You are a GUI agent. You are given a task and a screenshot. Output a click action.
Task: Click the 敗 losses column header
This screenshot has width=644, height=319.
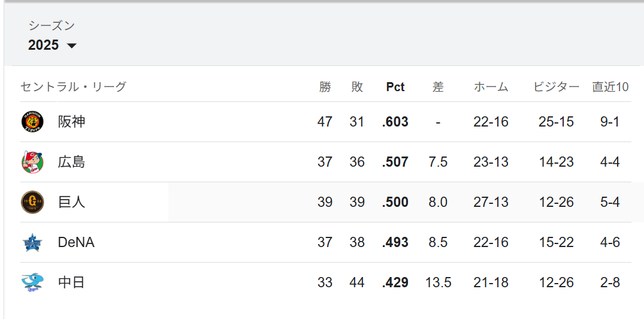click(x=357, y=87)
